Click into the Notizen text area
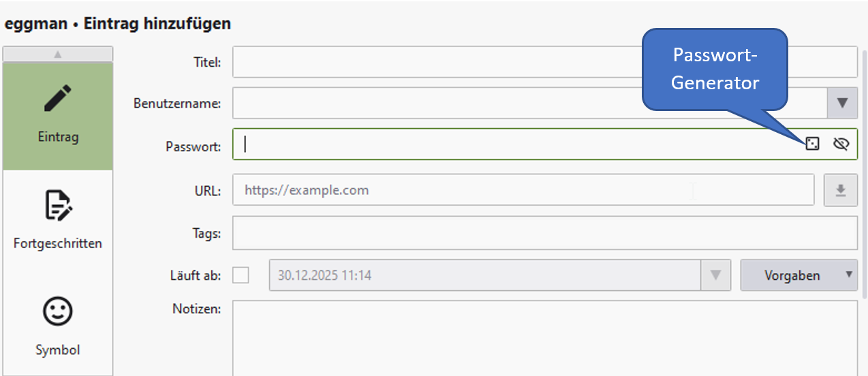The width and height of the screenshot is (868, 376). coord(544,338)
